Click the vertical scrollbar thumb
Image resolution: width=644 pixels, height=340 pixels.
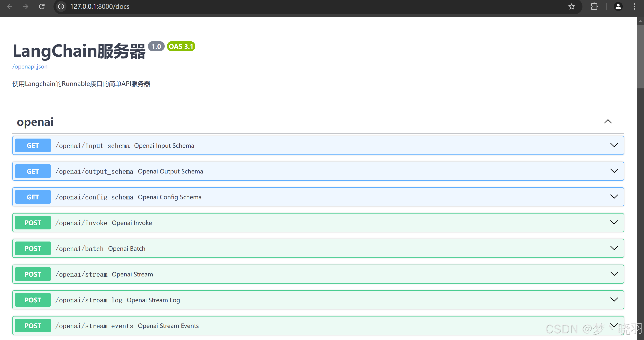(x=640, y=56)
